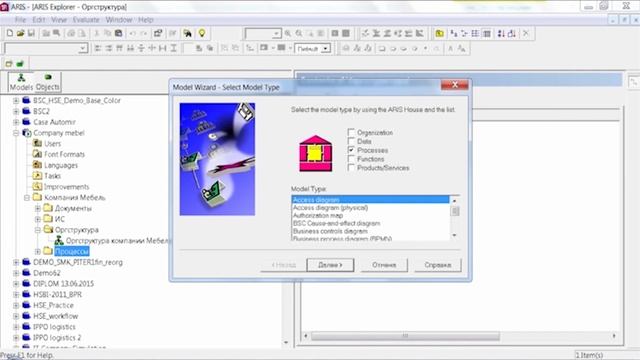This screenshot has height=360, width=640.
Task: Click the Отмена button
Action: tap(384, 265)
